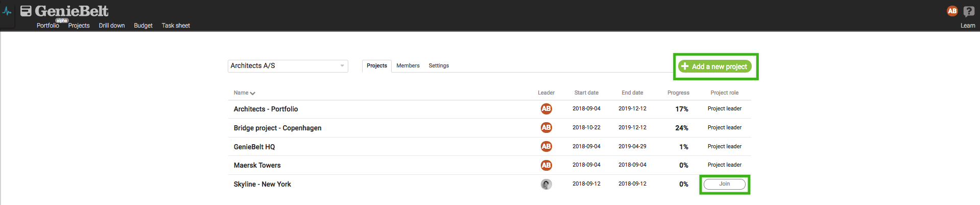Open Task sheet in the top navigation
This screenshot has width=980, height=205.
pyautogui.click(x=176, y=26)
